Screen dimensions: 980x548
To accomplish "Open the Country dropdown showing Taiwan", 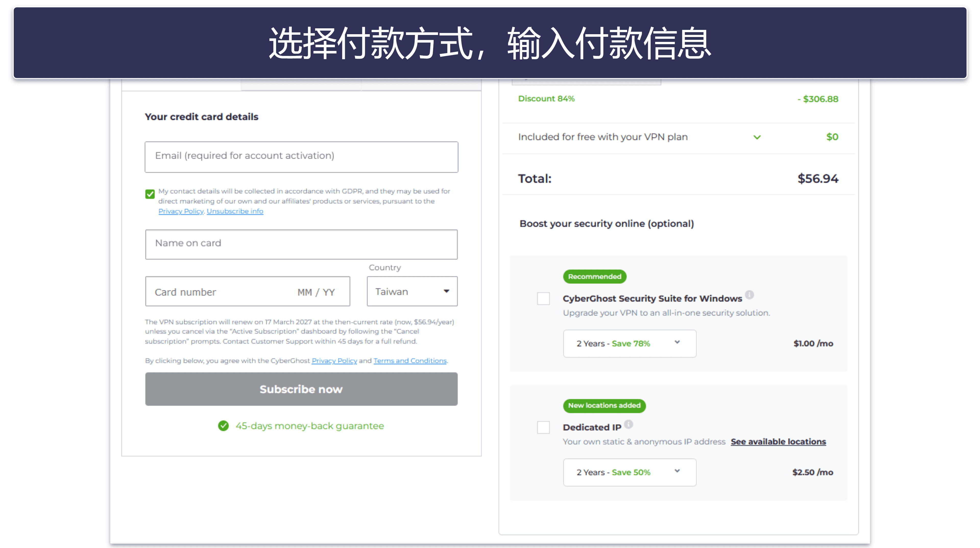I will [412, 291].
